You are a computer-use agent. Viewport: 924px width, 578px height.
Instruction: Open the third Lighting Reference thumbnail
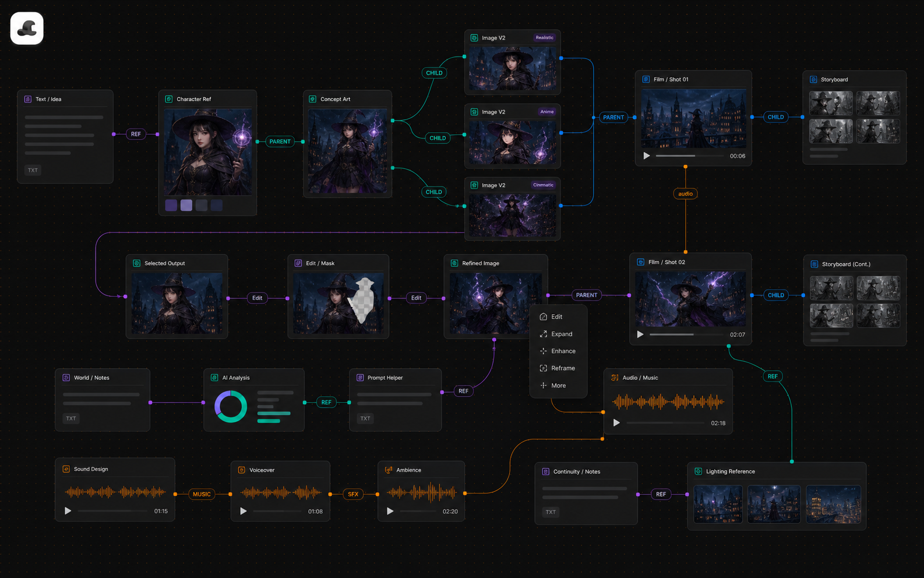(x=833, y=504)
